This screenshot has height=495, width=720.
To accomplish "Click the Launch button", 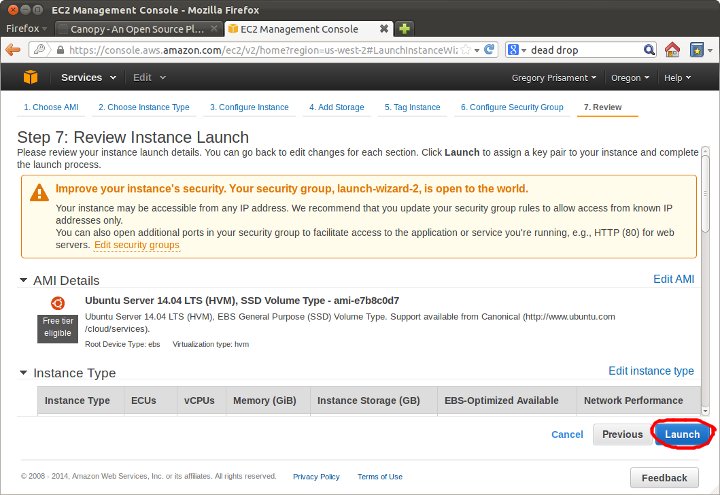I will 682,434.
